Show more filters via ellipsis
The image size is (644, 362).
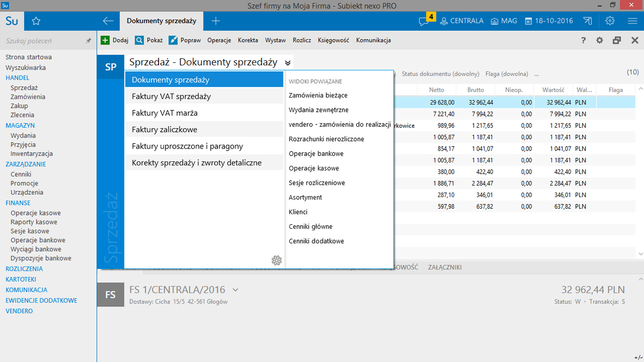point(537,74)
